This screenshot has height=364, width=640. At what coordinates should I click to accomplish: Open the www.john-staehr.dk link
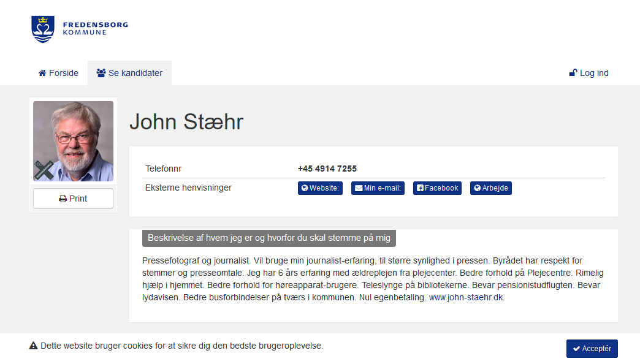pos(466,297)
